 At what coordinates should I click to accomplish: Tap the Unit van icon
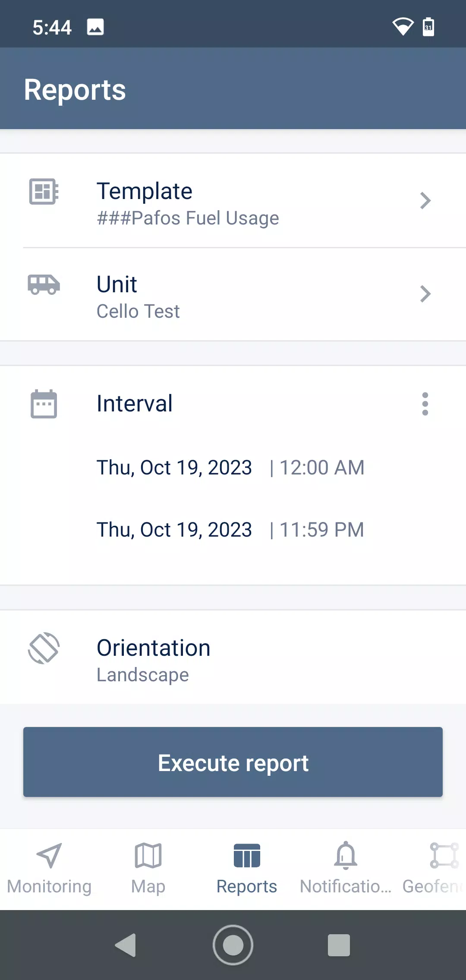click(x=44, y=285)
